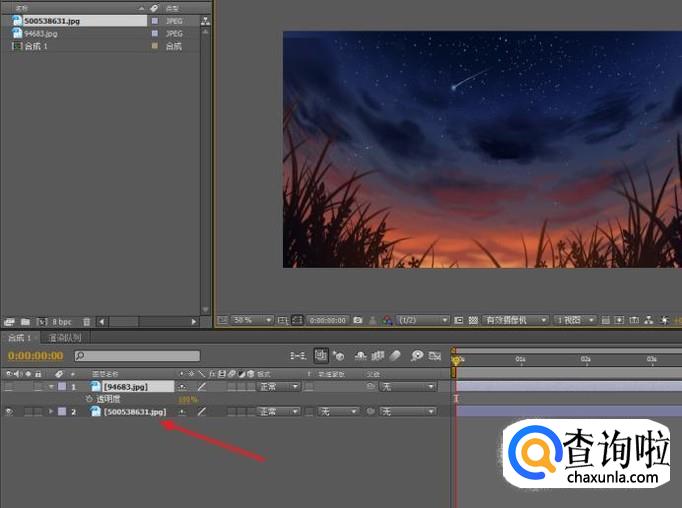682x508 pixels.
Task: Expand layer 2 properties triangle
Action: click(51, 411)
